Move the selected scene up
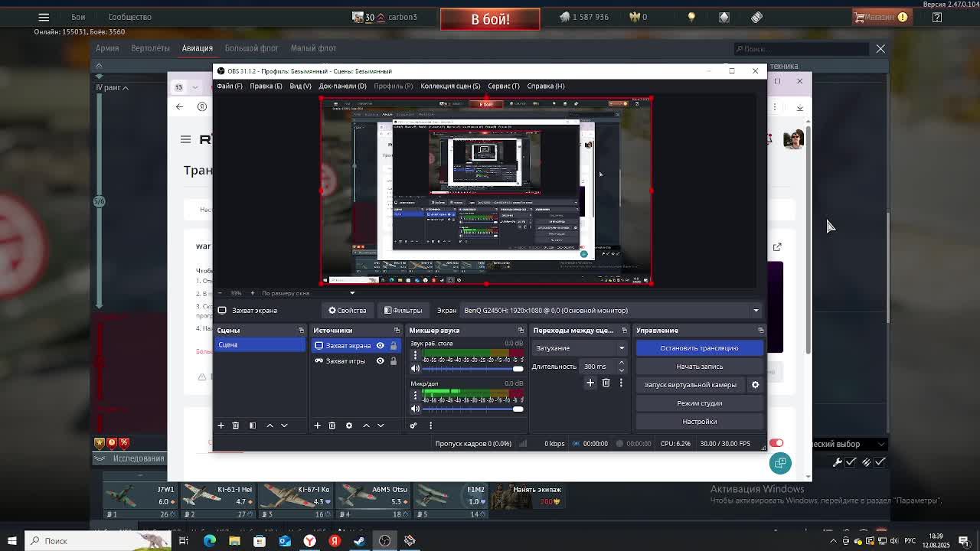 [269, 425]
